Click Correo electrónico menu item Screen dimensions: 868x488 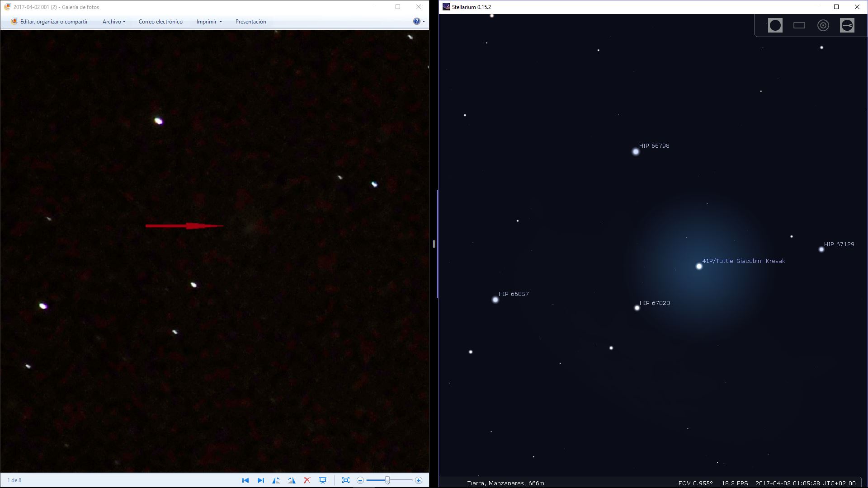(x=160, y=22)
